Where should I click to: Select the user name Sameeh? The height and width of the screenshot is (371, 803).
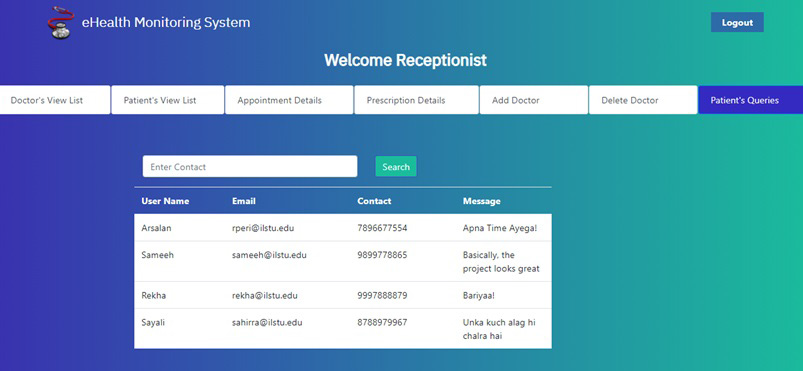tap(158, 255)
